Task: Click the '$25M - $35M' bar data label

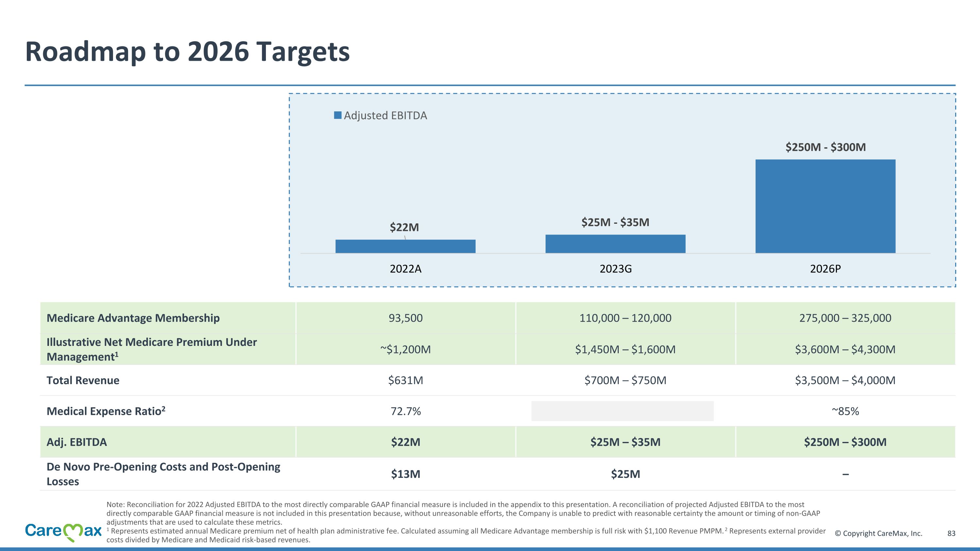Action: click(x=615, y=222)
